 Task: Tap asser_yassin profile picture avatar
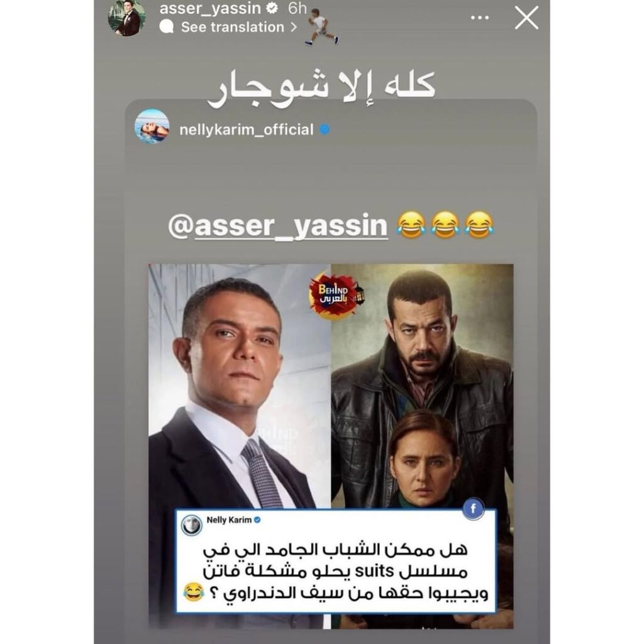click(126, 18)
